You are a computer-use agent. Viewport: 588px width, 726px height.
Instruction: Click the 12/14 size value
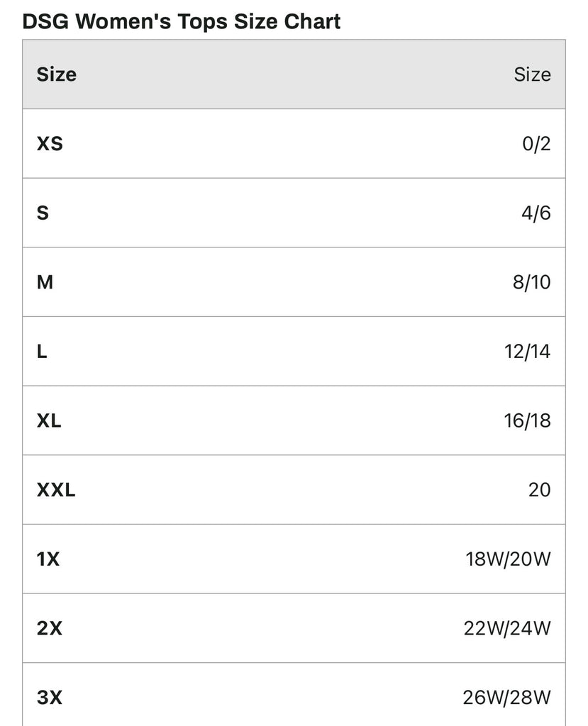[527, 352]
